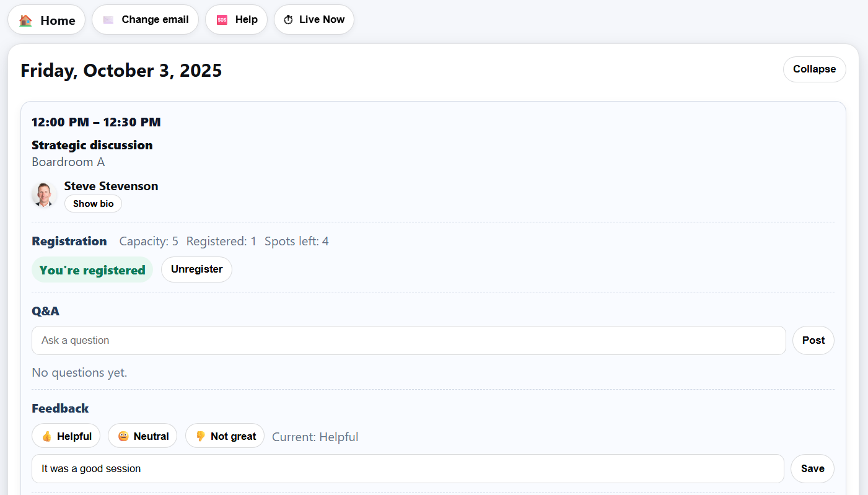Image resolution: width=868 pixels, height=495 pixels.
Task: Expand the You're registered status badge
Action: [92, 269]
